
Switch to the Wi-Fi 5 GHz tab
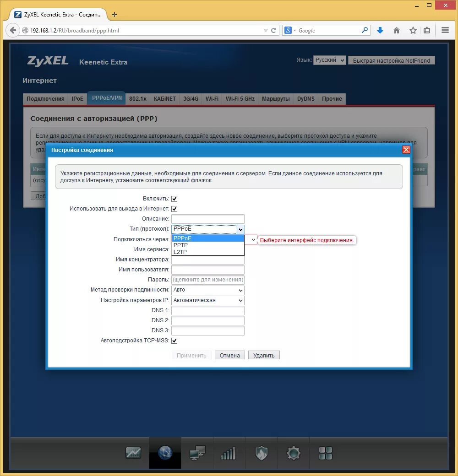pyautogui.click(x=240, y=99)
